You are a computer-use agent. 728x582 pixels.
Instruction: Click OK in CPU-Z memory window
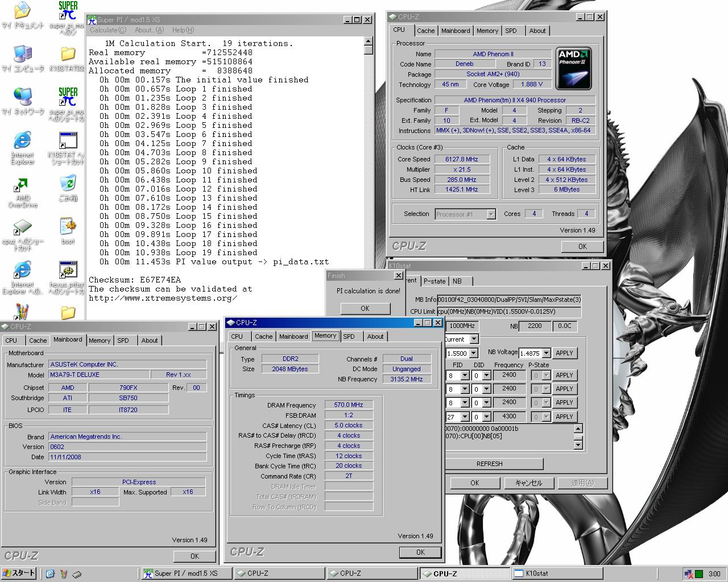(x=420, y=552)
